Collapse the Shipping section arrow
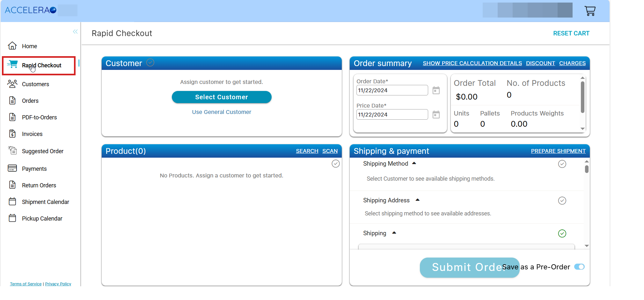644x300 pixels. click(x=394, y=233)
